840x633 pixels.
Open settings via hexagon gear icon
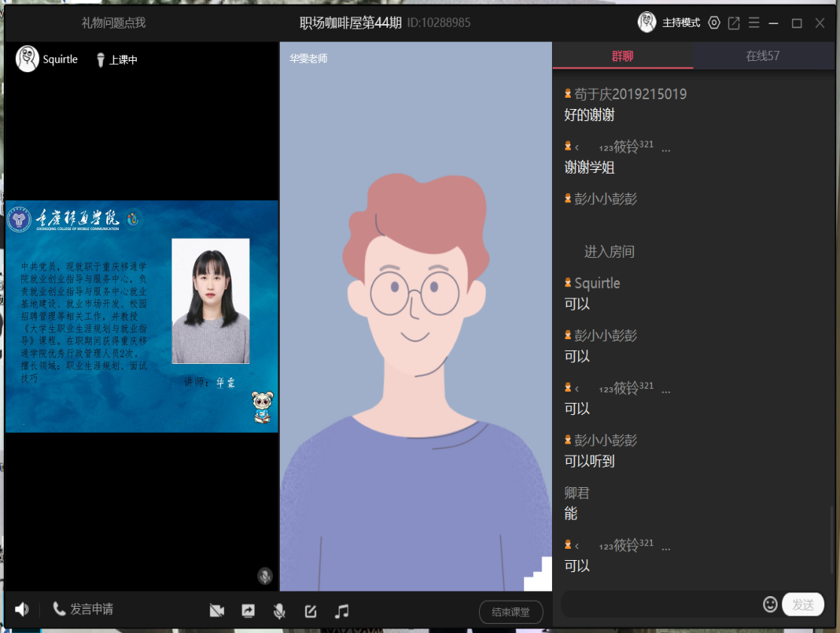click(714, 23)
